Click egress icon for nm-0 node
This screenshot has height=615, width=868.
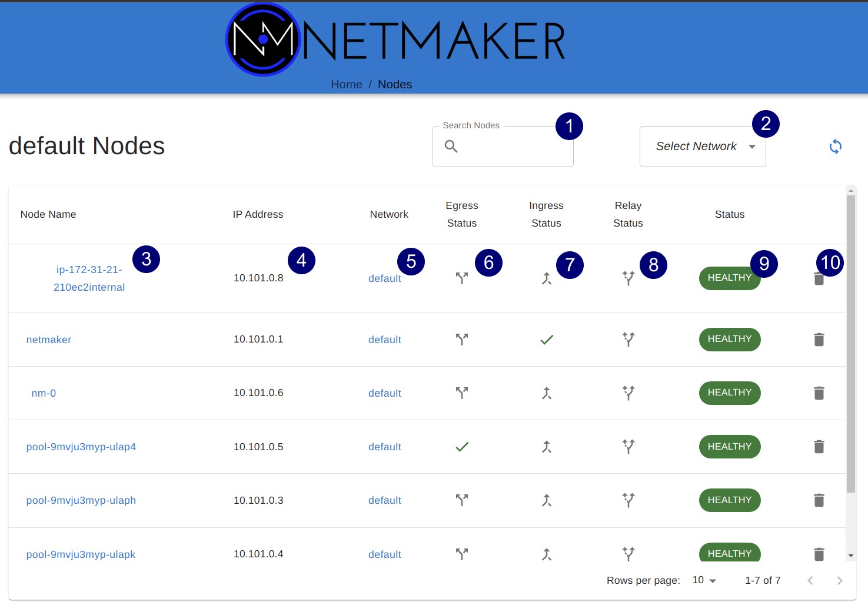[462, 393]
